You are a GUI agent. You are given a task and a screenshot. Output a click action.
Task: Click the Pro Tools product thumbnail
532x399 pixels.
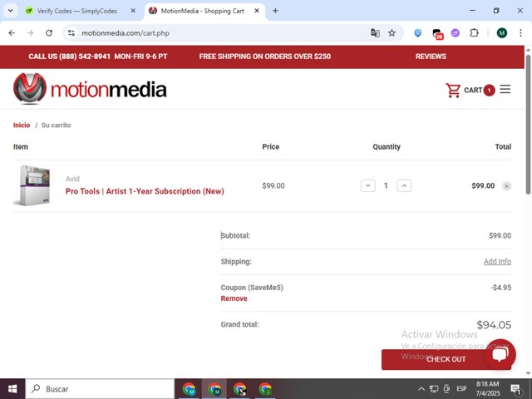[x=32, y=185]
